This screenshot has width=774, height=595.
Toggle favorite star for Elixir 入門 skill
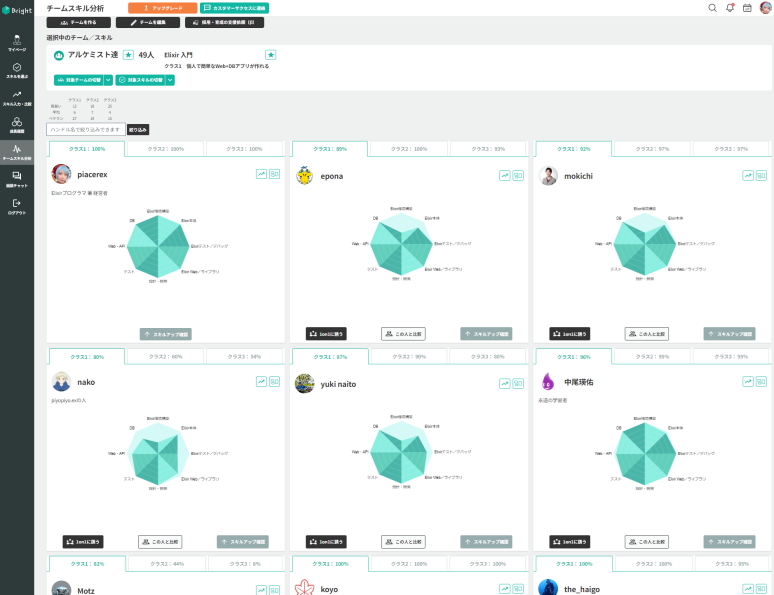click(271, 55)
